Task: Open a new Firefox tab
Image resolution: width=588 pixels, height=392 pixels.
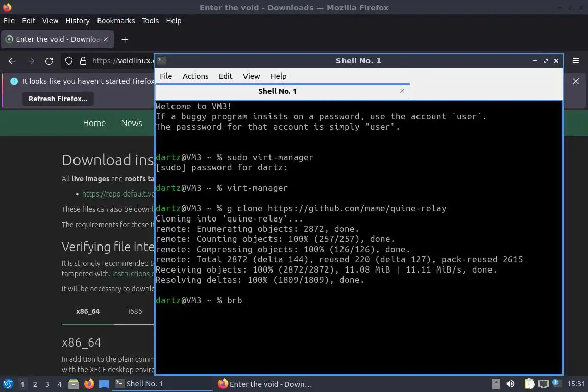Action: point(125,39)
